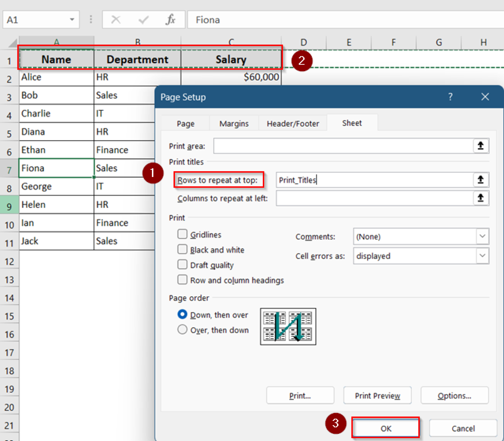
Task: Open the Comments dropdown showing (None)
Action: (x=482, y=236)
